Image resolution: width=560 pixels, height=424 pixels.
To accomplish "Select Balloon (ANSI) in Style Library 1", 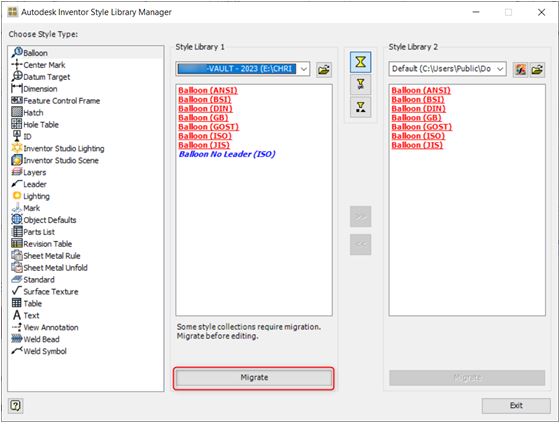I will (x=208, y=90).
